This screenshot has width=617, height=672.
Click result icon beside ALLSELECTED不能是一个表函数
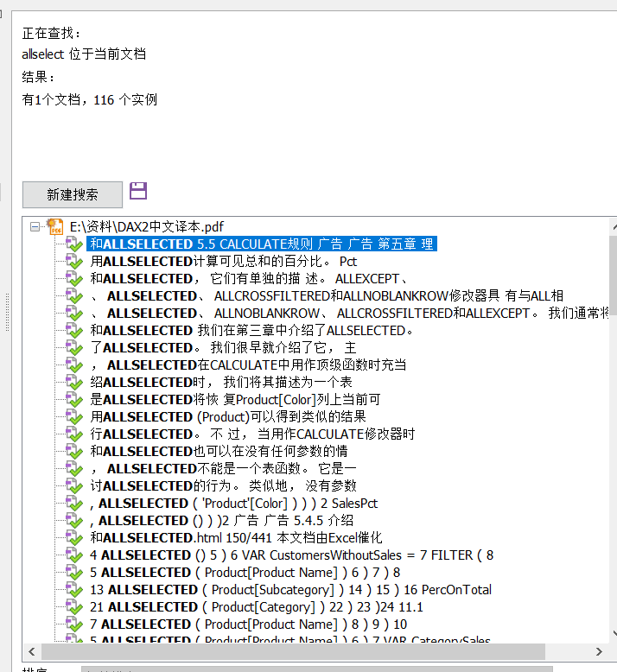click(74, 468)
